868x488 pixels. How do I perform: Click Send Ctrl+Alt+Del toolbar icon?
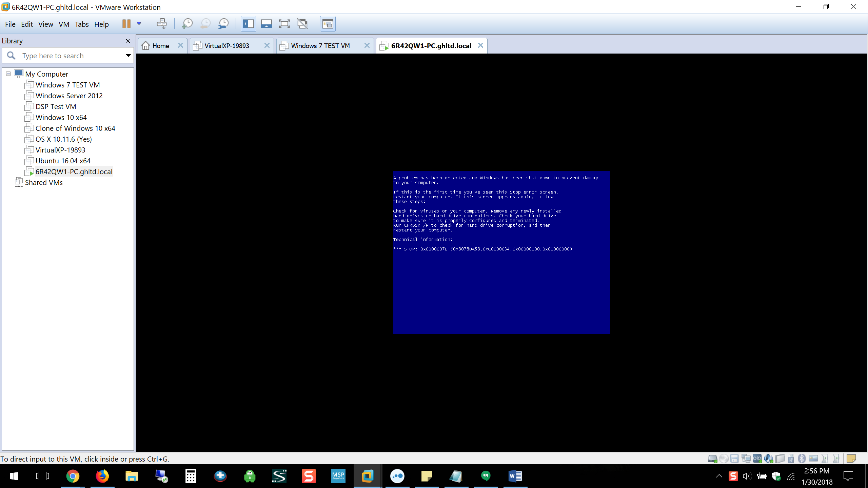162,24
